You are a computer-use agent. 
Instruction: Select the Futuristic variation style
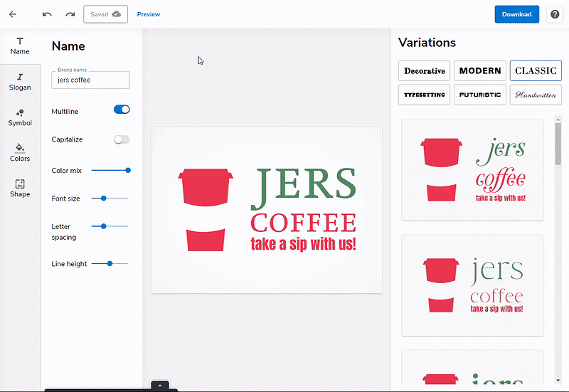click(479, 95)
